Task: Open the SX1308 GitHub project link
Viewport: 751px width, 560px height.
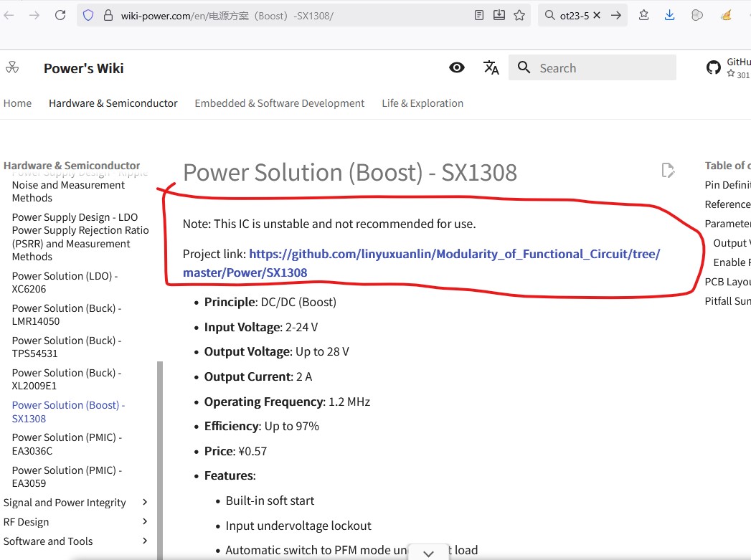Action: [x=421, y=262]
